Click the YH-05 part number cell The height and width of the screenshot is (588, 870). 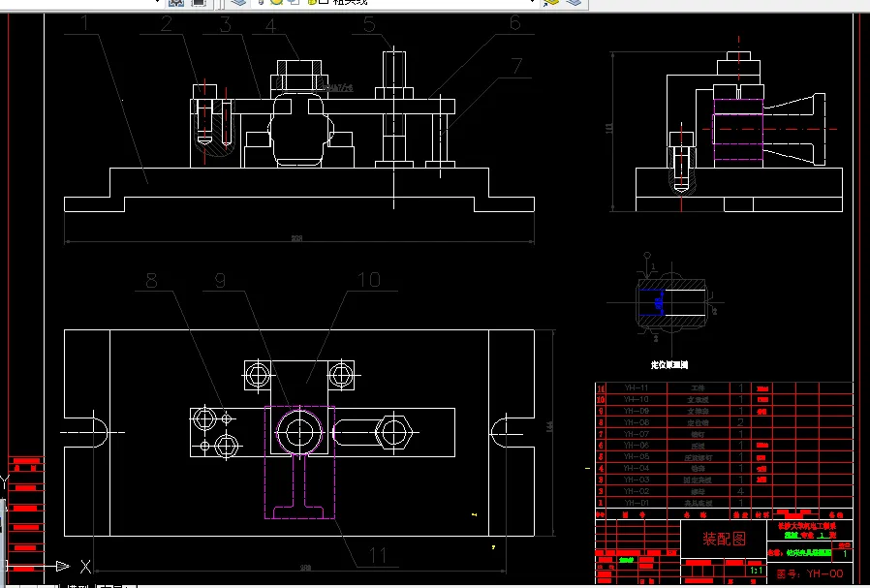pos(636,456)
